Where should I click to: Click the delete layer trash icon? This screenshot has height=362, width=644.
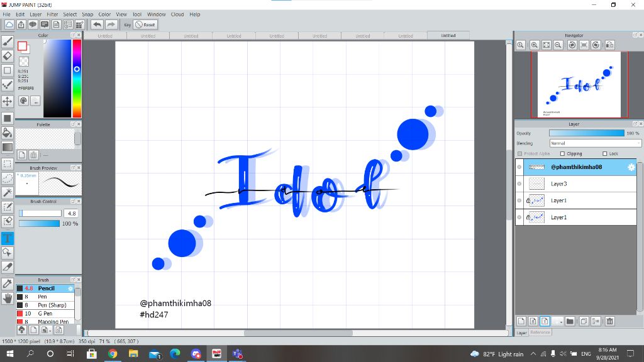[609, 321]
